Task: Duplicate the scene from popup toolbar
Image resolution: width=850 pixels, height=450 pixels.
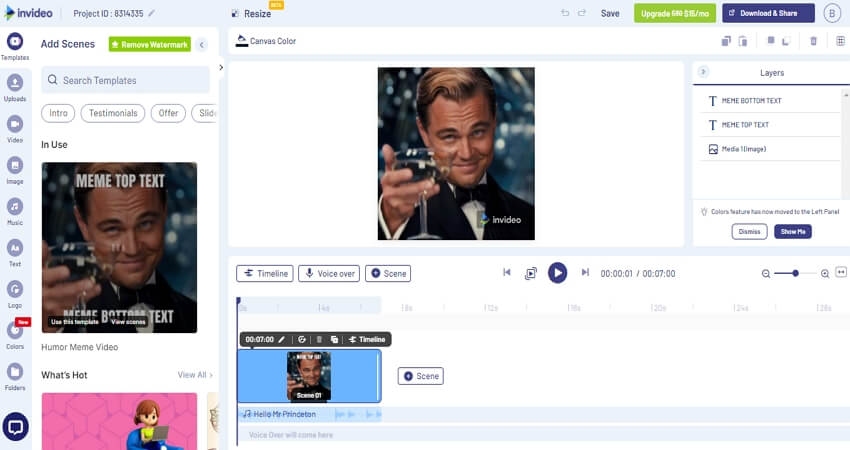Action: coord(334,339)
